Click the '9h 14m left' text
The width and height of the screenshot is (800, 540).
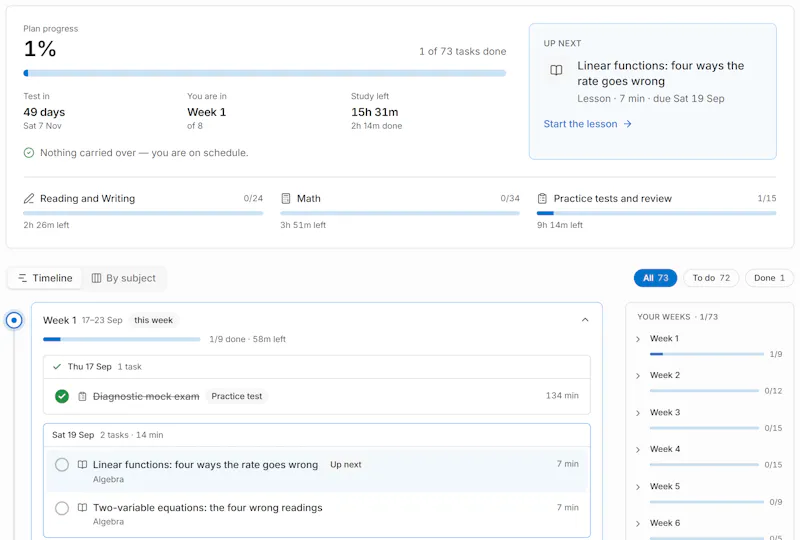click(x=560, y=225)
